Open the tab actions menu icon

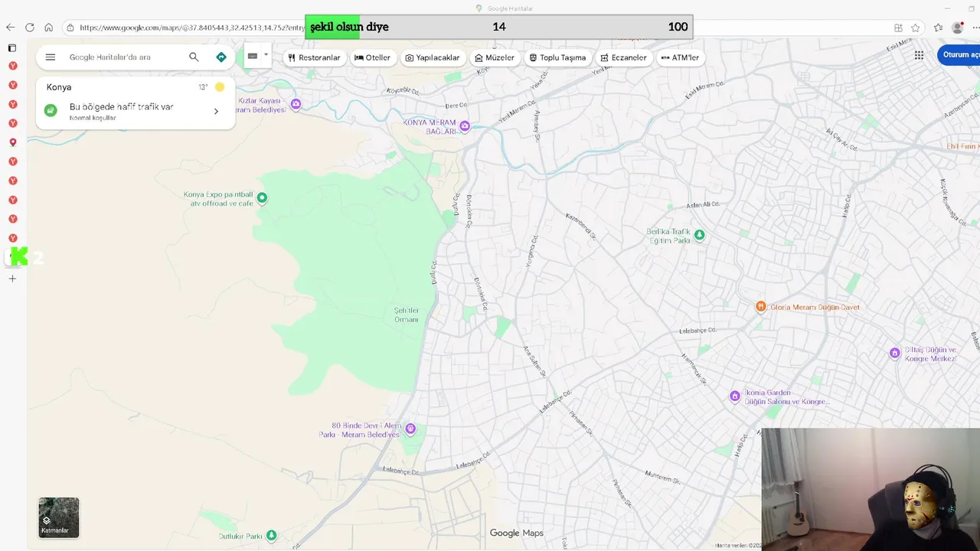point(11,47)
